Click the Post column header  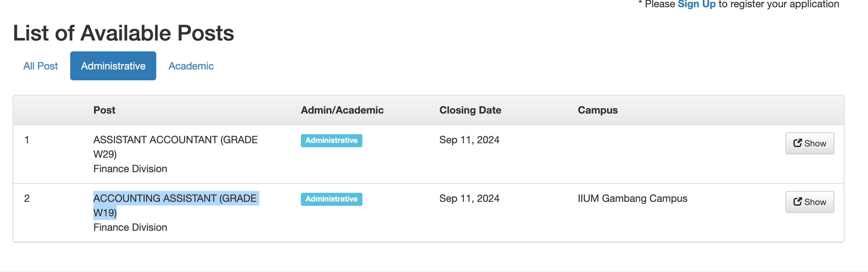[104, 110]
